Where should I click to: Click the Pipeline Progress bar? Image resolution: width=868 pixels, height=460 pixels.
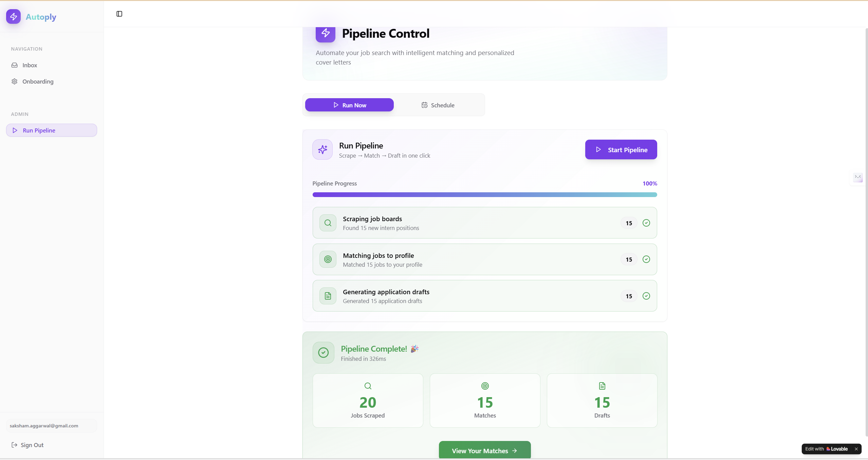tap(484, 195)
